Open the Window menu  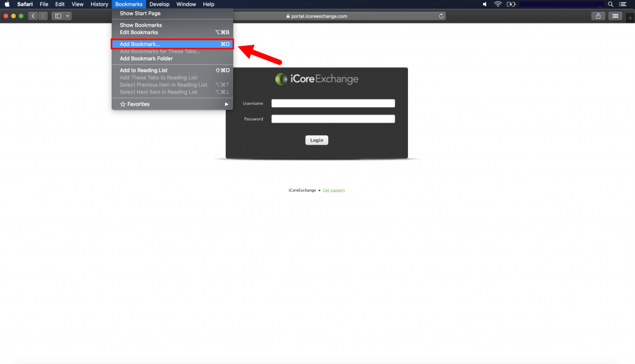pos(186,4)
